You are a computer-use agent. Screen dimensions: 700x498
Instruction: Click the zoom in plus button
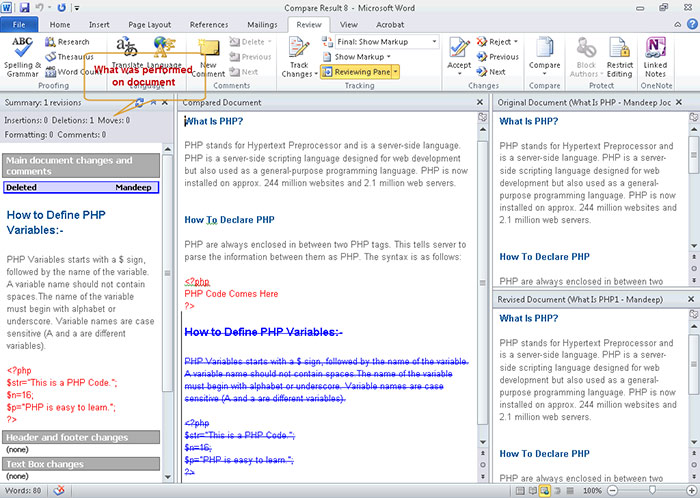(x=692, y=491)
